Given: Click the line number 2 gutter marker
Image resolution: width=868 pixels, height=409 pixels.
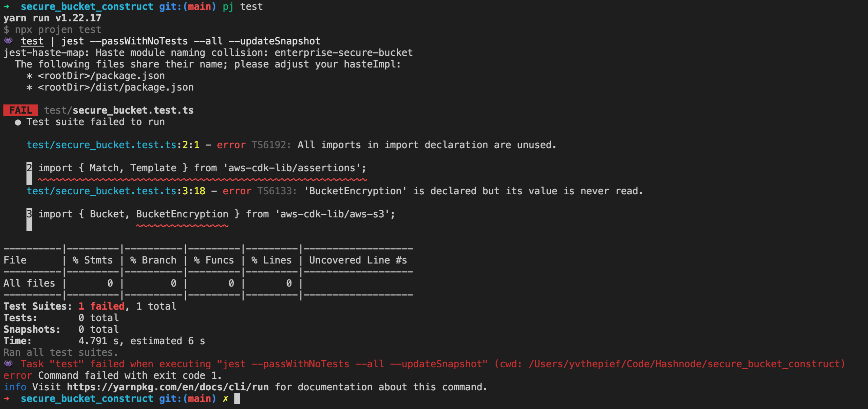Looking at the screenshot, I should pyautogui.click(x=29, y=168).
